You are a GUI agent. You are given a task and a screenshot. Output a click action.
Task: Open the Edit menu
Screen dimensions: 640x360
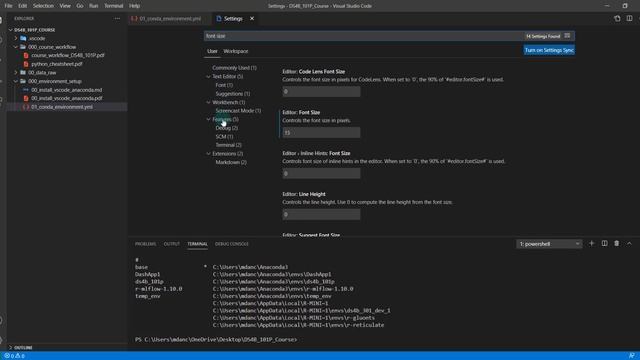(x=22, y=6)
